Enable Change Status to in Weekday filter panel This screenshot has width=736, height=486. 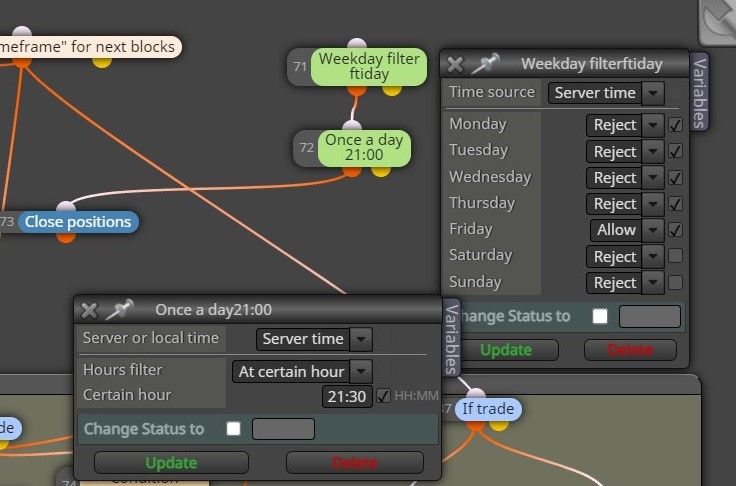point(600,316)
